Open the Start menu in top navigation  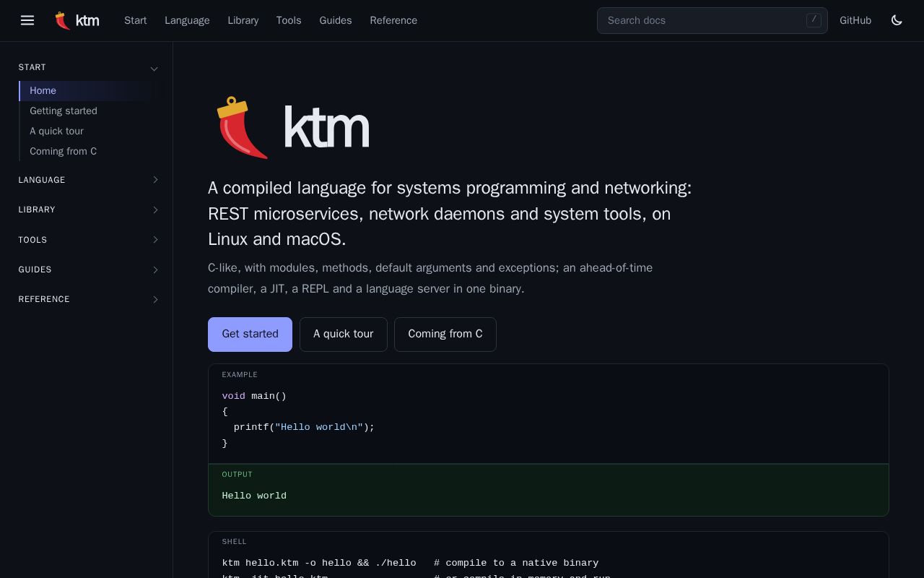[135, 20]
